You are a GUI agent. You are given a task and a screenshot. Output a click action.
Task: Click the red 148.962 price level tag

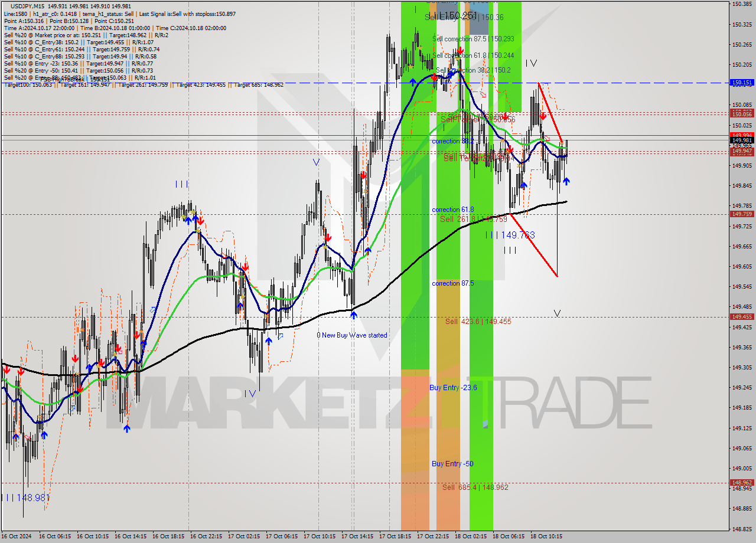[742, 483]
